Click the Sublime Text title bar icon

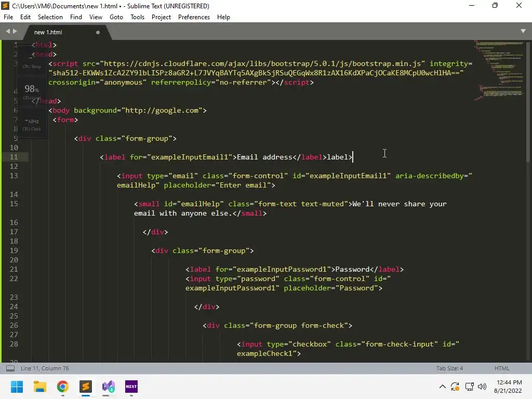click(x=5, y=6)
